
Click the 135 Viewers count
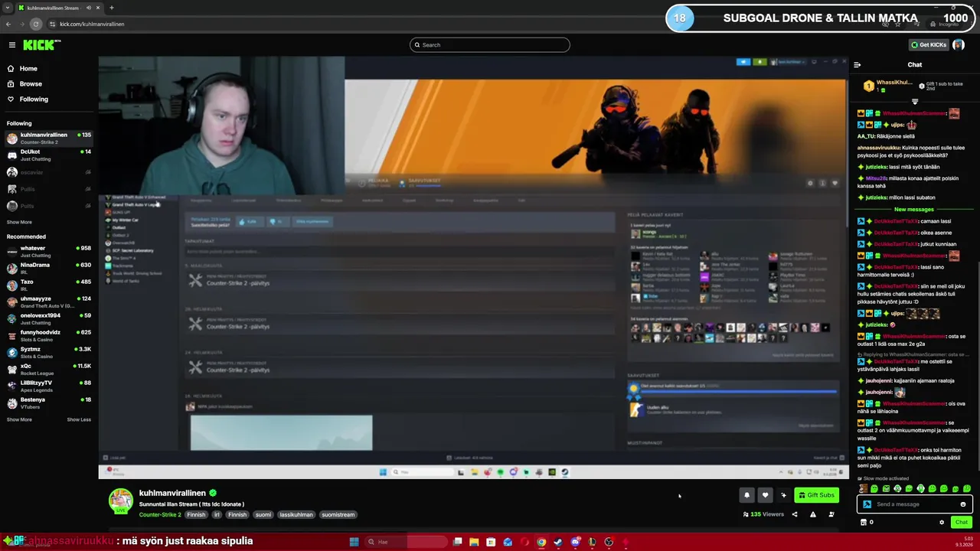[763, 514]
